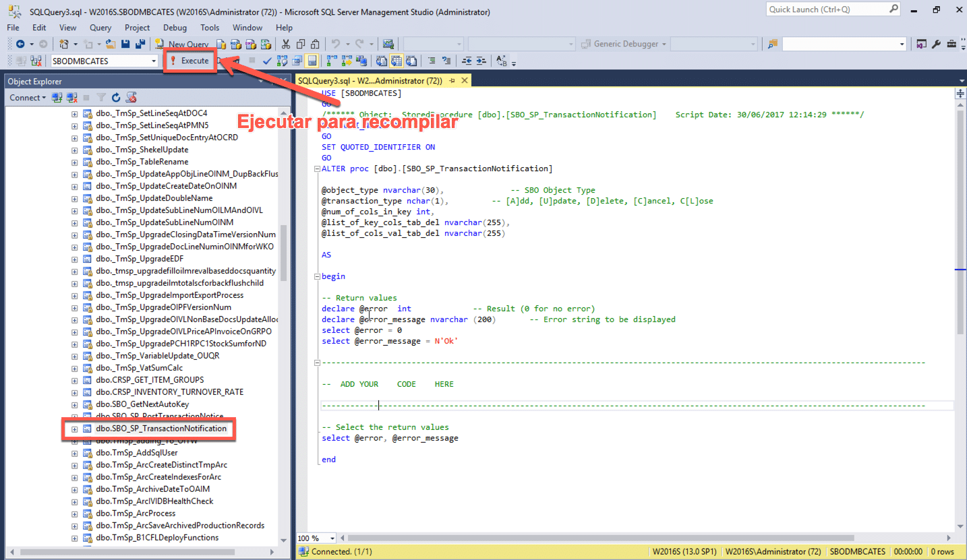Refresh the Object Explorer tree
The height and width of the screenshot is (560, 967).
[116, 98]
